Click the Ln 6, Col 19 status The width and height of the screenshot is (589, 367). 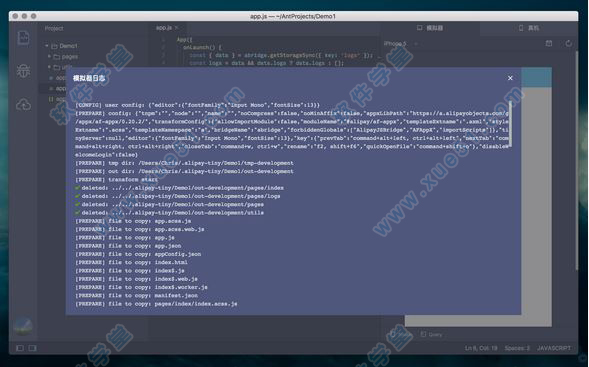click(481, 348)
